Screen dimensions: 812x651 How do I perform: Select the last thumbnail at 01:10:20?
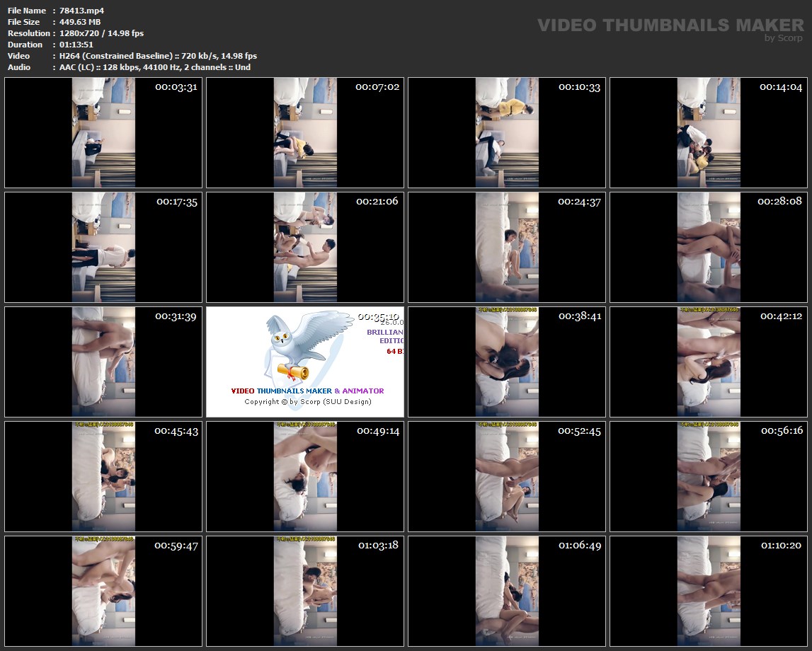[x=709, y=591]
